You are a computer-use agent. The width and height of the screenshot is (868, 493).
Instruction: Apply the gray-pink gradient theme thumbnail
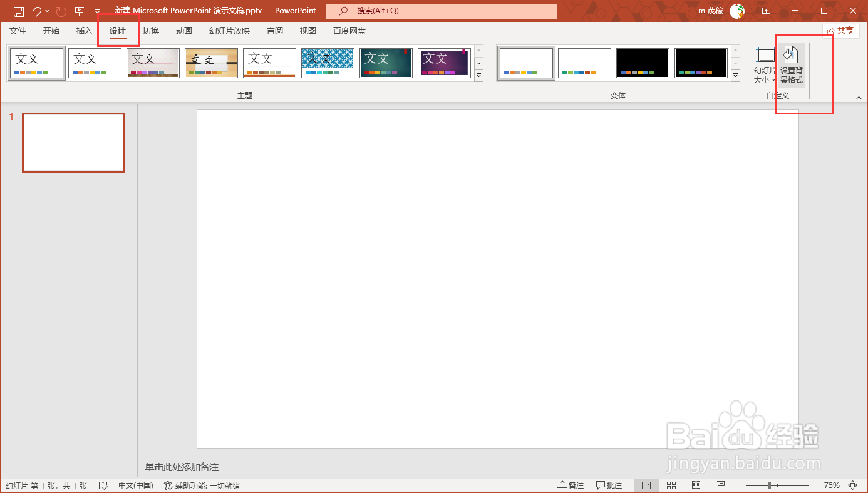(x=153, y=63)
